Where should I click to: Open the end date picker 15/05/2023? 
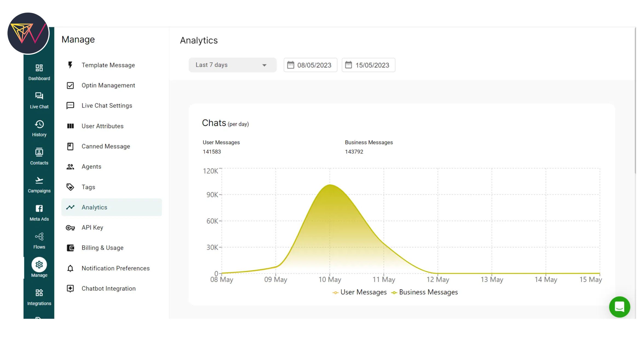(368, 65)
